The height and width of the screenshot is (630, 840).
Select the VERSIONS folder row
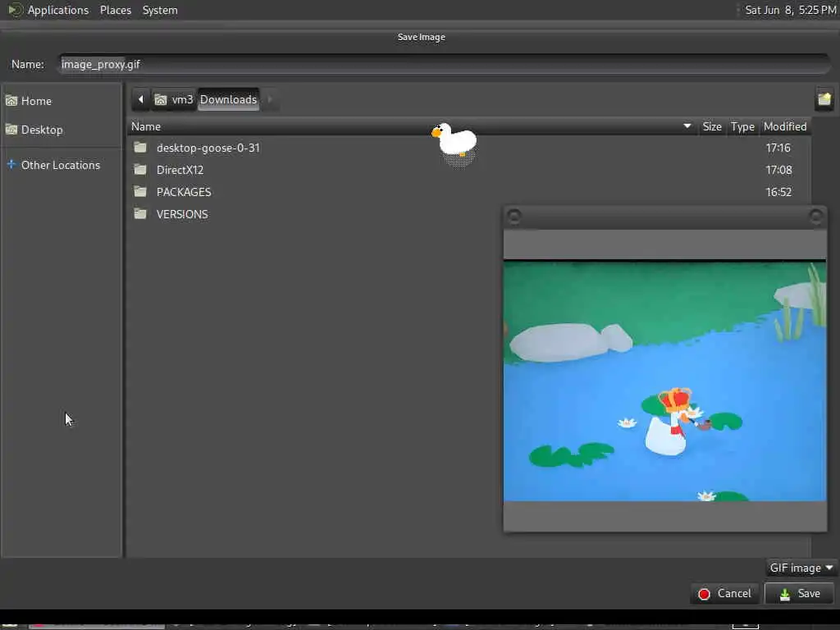click(x=316, y=214)
